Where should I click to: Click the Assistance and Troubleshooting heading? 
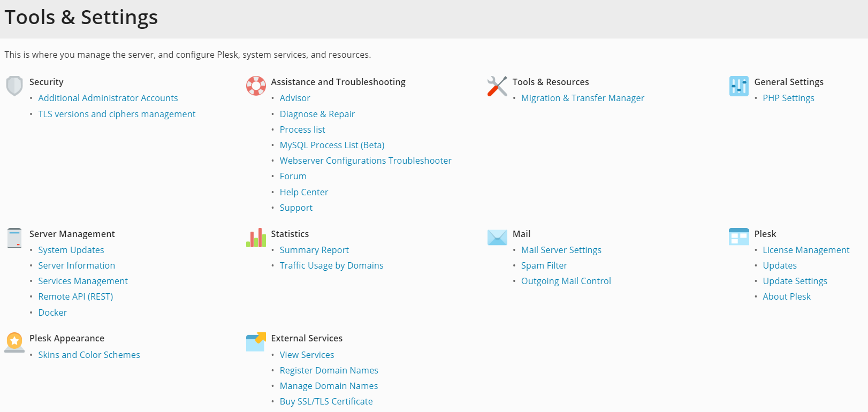tap(338, 82)
